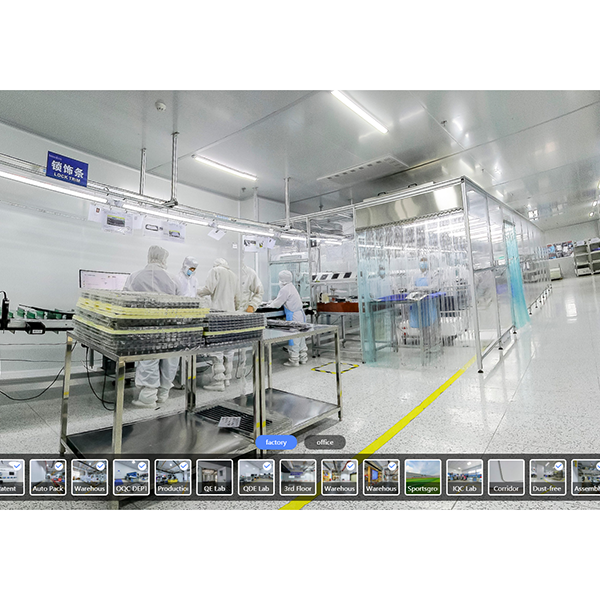
Task: Click viewed checkmark on OQC DEPT thumbnail
Action: click(142, 466)
